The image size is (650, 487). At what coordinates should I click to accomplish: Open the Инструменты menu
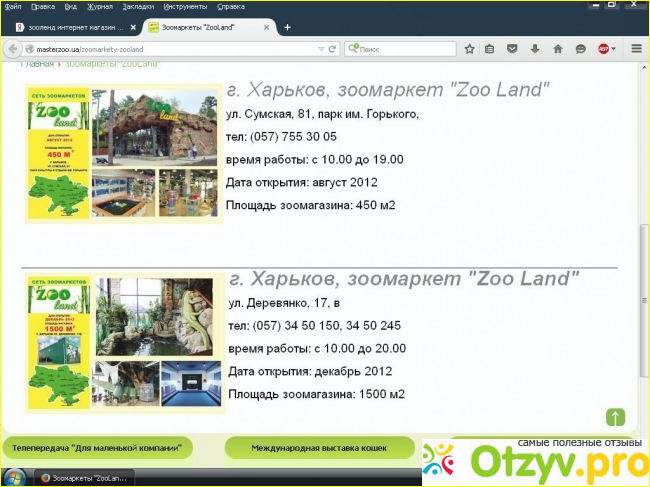185,7
